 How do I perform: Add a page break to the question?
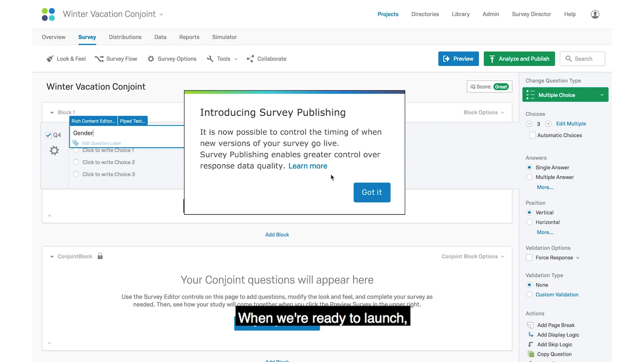(556, 325)
